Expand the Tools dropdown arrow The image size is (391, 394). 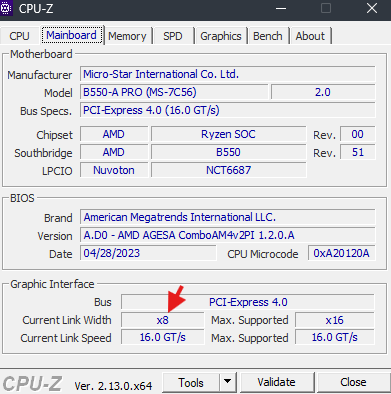pyautogui.click(x=228, y=382)
